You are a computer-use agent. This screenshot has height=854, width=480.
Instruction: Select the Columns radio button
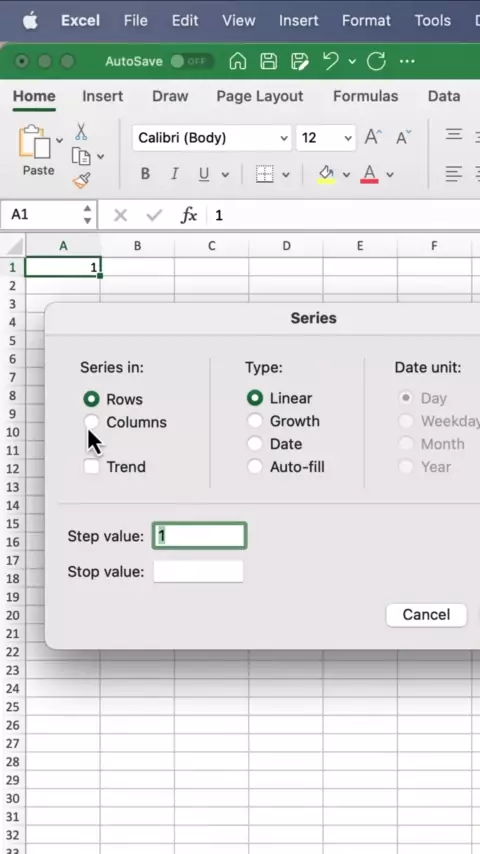pyautogui.click(x=92, y=422)
